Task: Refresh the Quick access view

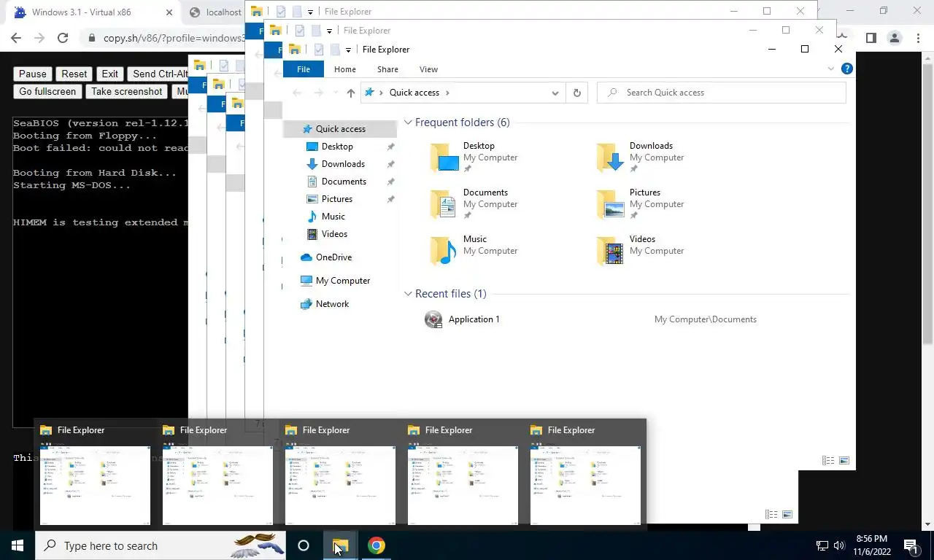Action: point(577,93)
